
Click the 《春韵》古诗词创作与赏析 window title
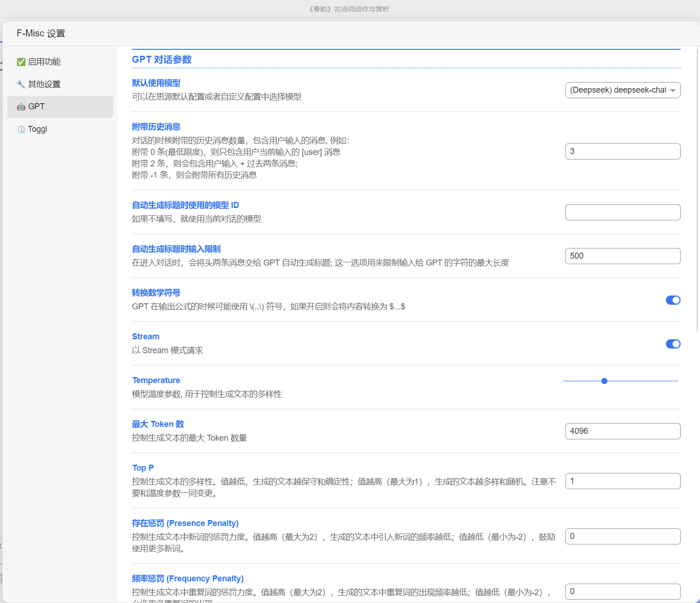tap(349, 9)
